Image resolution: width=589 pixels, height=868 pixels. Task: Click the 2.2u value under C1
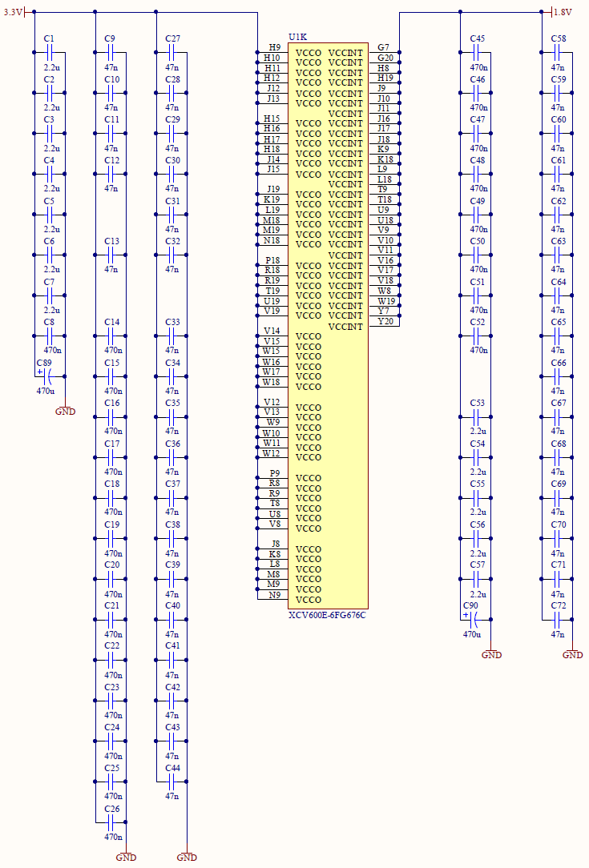(52, 67)
